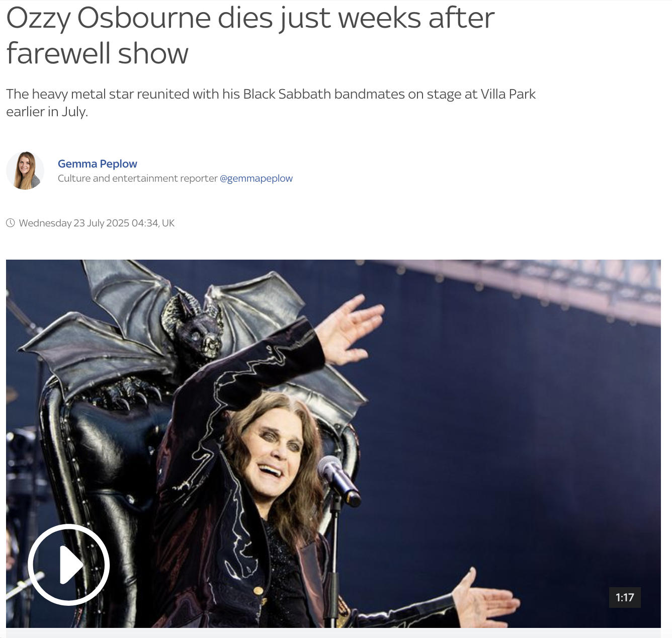Image resolution: width=672 pixels, height=638 pixels.
Task: Click the article headline about Ozzy Osbourne
Action: (250, 35)
